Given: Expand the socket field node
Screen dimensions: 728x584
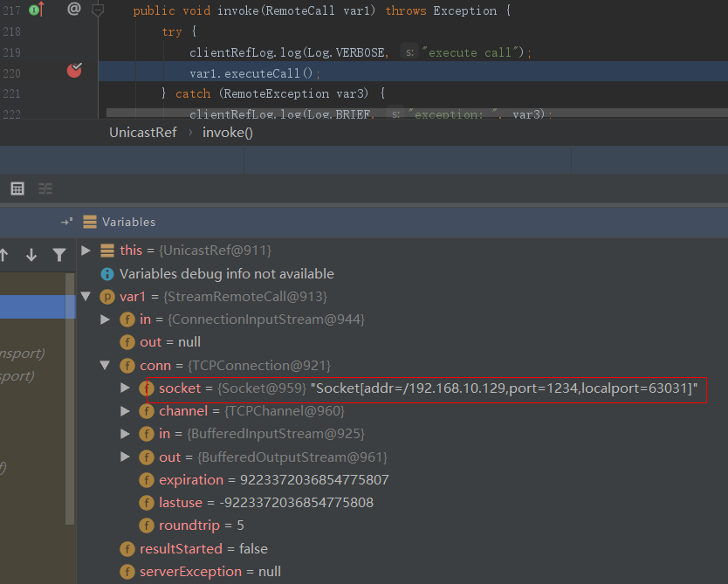Looking at the screenshot, I should (127, 388).
